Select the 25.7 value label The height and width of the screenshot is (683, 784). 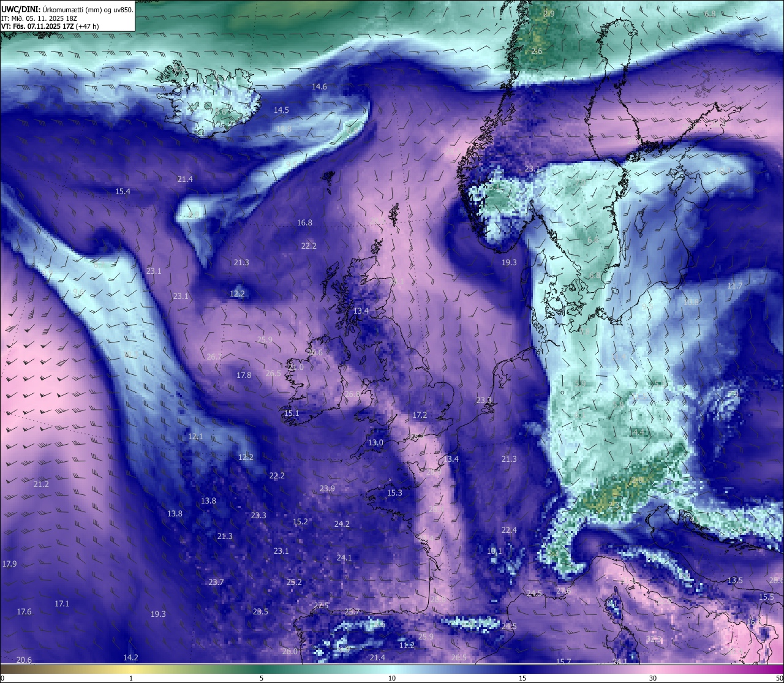click(352, 612)
